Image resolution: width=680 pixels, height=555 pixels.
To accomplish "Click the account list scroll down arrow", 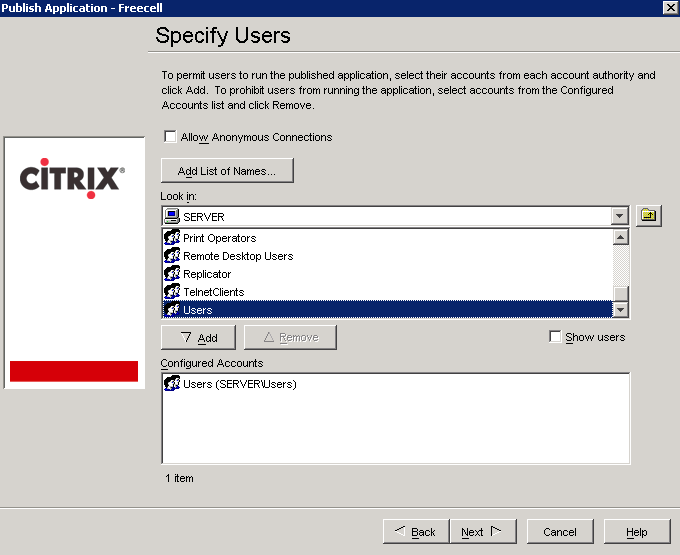I will [621, 310].
